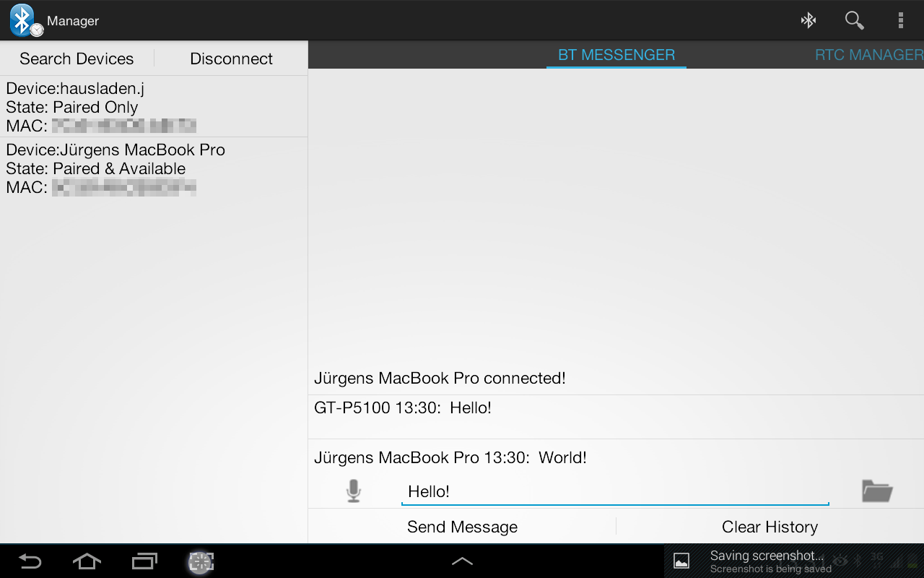Go to the home screen
Viewport: 924px width, 578px height.
tap(87, 561)
